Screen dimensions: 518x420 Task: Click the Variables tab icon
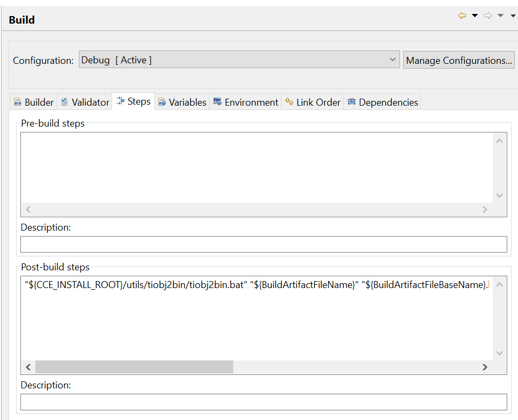coord(162,102)
